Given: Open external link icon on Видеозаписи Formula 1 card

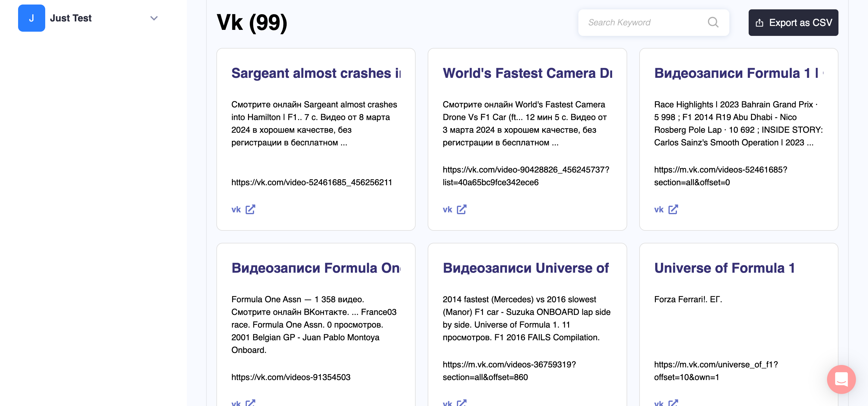Looking at the screenshot, I should (673, 209).
